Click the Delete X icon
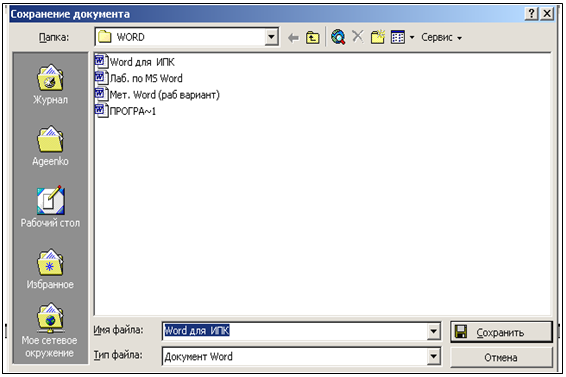Viewport: 566px width, 377px height. point(358,36)
